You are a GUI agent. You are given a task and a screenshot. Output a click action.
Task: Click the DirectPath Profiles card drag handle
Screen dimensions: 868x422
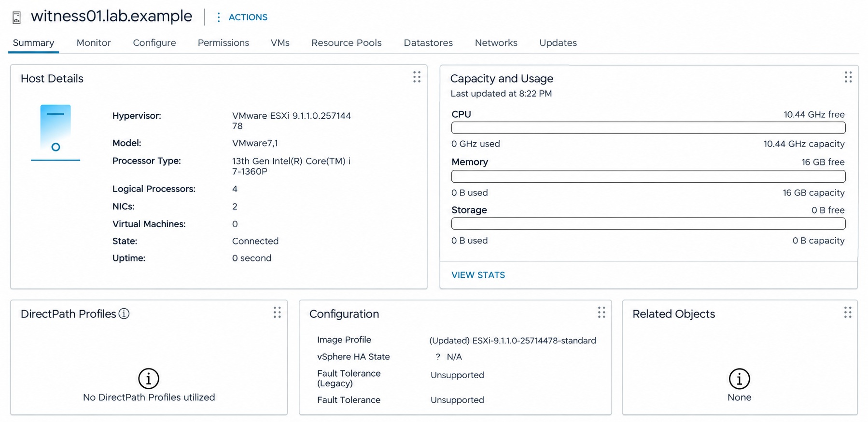click(x=277, y=313)
